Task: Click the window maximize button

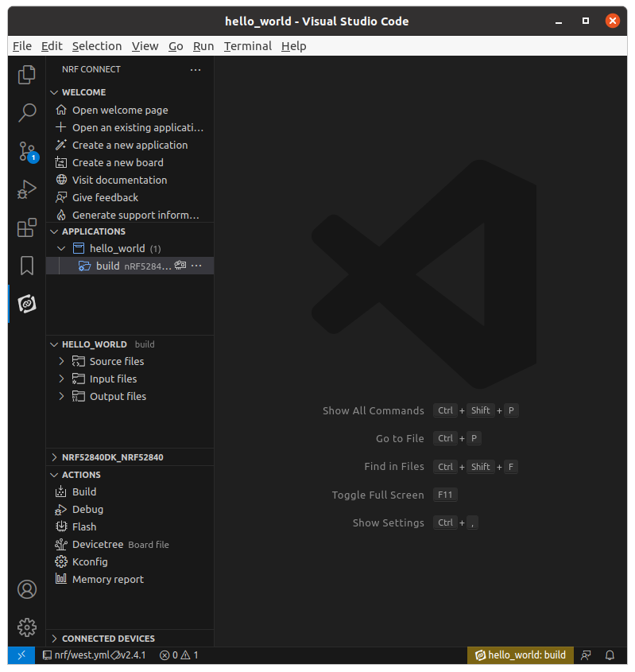Action: pyautogui.click(x=586, y=21)
